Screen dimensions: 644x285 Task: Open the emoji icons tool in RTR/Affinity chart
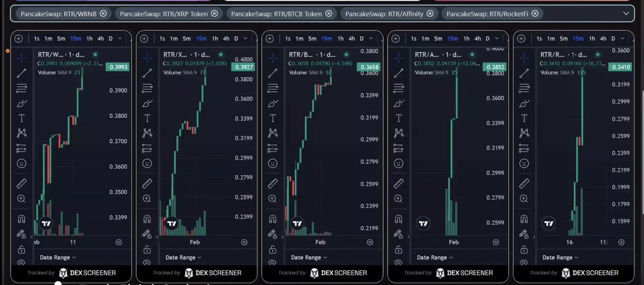pyautogui.click(x=398, y=163)
